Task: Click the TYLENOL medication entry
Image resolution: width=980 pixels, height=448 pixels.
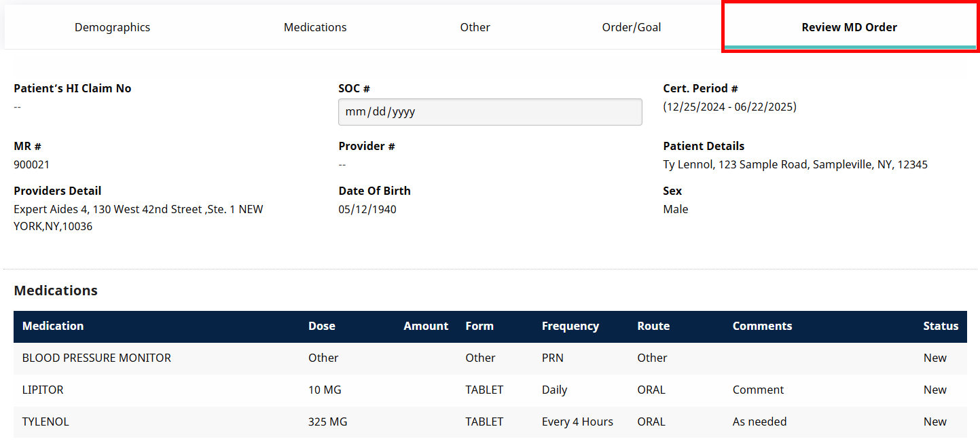Action: pyautogui.click(x=45, y=422)
